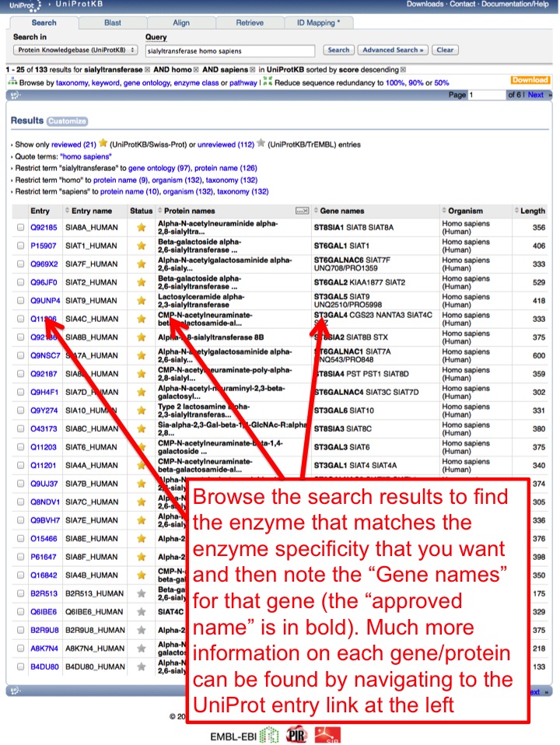Viewport: 560px width, 745px height.
Task: Open the Contact link in header
Action: (463, 4)
